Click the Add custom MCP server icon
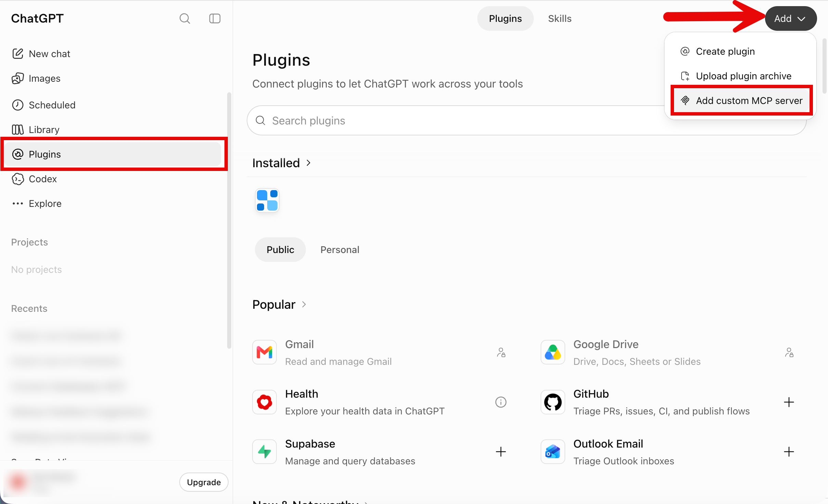828x504 pixels. (x=685, y=101)
